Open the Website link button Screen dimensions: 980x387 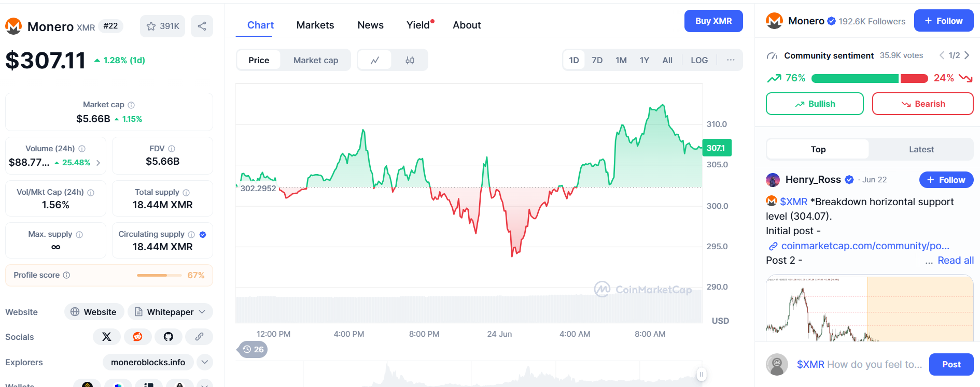94,312
